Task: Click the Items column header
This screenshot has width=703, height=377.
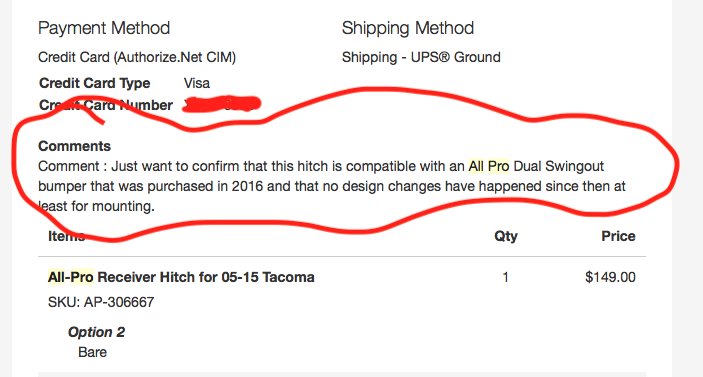Action: (66, 236)
